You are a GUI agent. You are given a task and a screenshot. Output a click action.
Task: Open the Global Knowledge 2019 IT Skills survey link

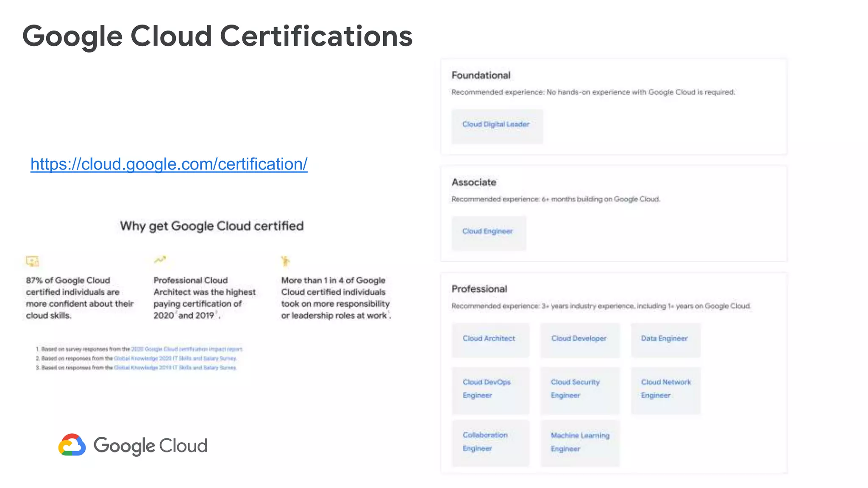click(175, 368)
